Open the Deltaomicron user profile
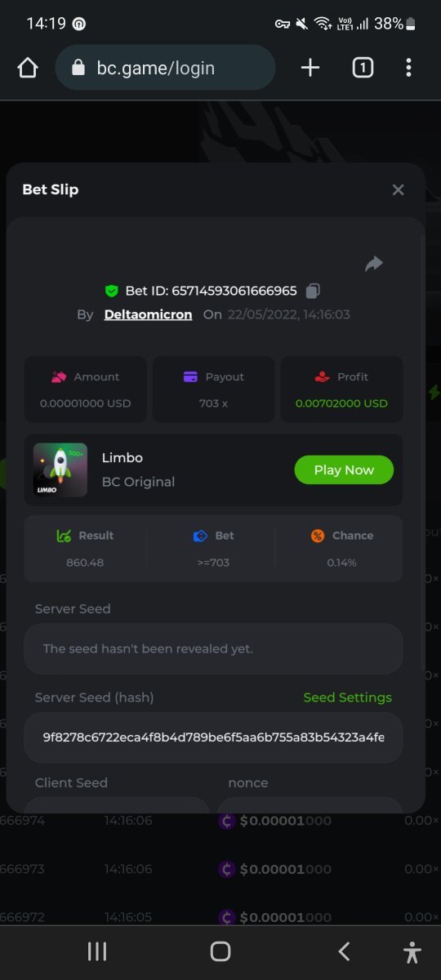This screenshot has width=441, height=980. (148, 314)
